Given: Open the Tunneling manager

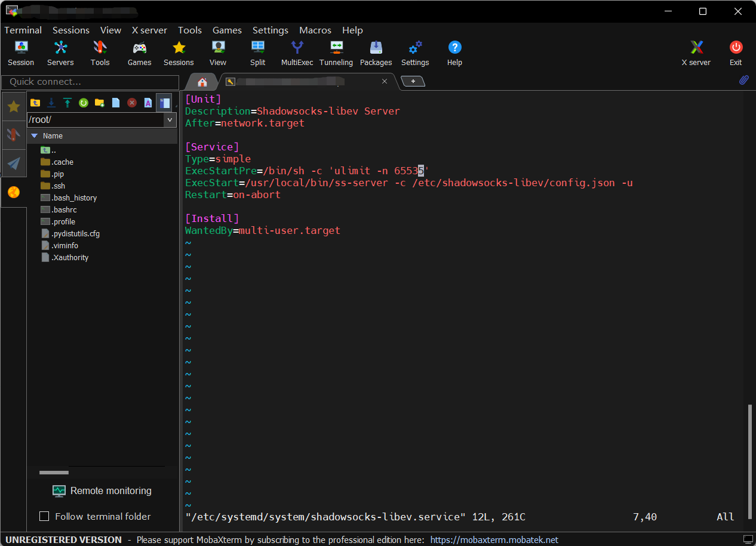Looking at the screenshot, I should [x=336, y=53].
